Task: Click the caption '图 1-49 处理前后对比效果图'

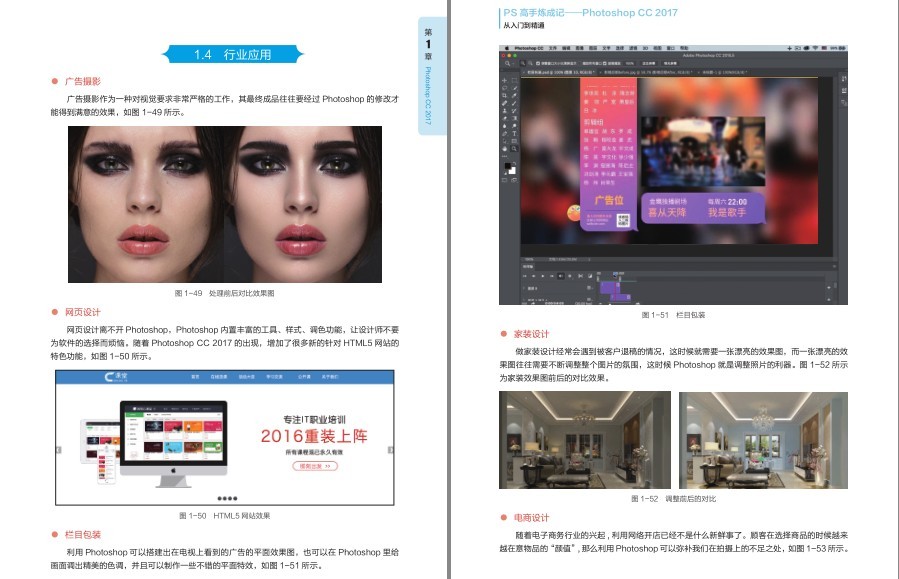Action: click(x=224, y=293)
